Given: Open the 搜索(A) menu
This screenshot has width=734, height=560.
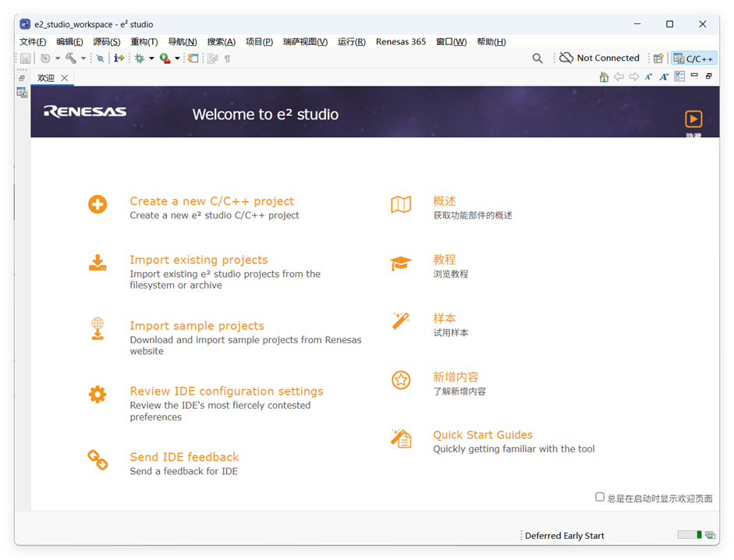Looking at the screenshot, I should pyautogui.click(x=222, y=41).
